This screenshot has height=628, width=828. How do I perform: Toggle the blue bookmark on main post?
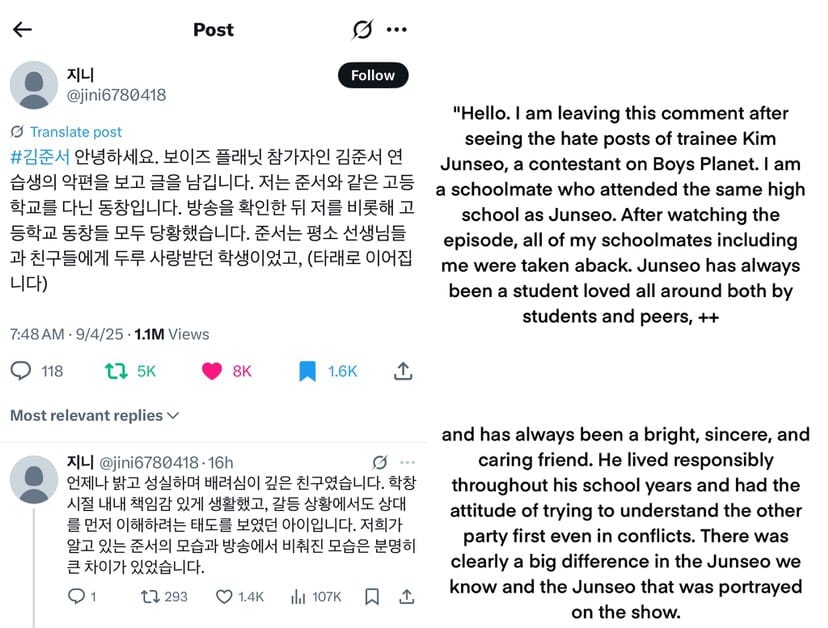point(307,371)
